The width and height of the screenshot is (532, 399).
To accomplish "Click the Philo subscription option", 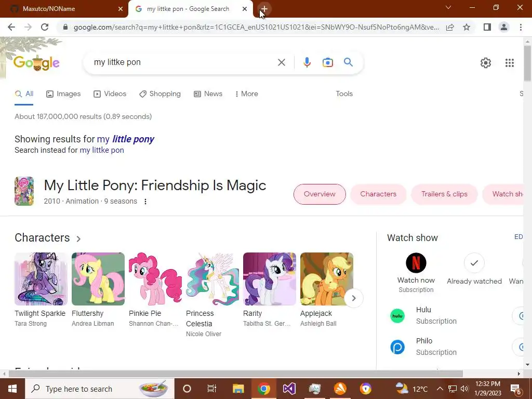I will pos(455,347).
